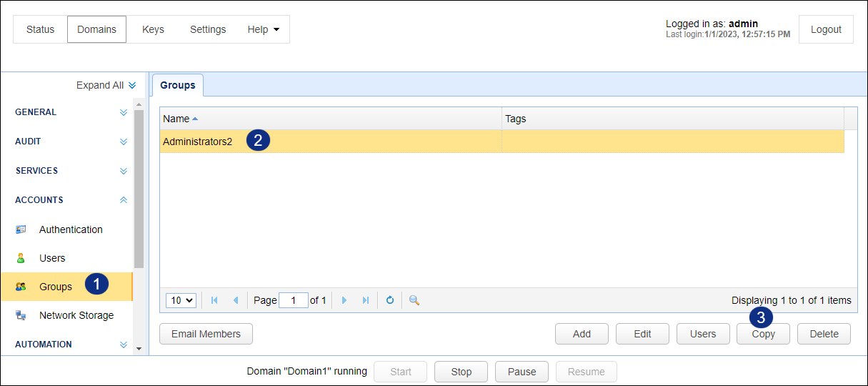Click the Logout button
868x386 pixels.
tap(826, 29)
